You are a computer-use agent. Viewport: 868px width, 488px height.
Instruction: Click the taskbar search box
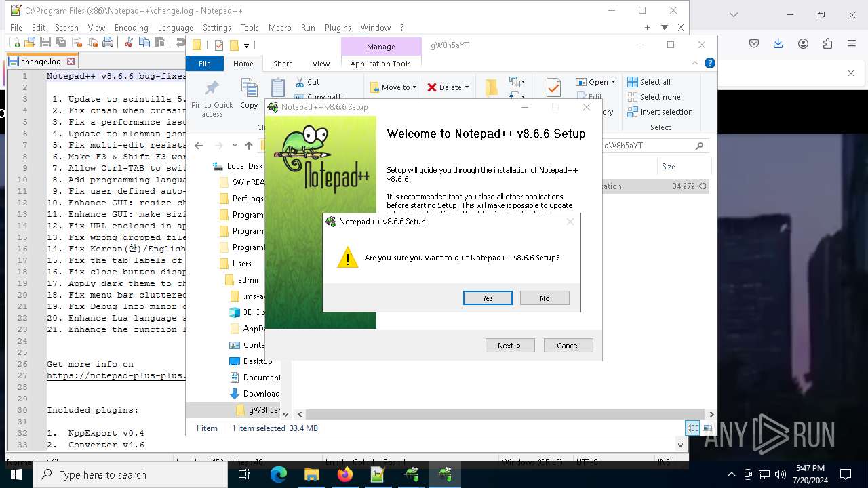pos(130,474)
